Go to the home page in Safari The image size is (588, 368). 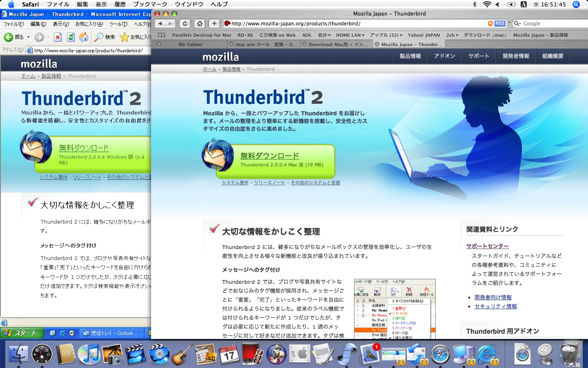[x=199, y=23]
